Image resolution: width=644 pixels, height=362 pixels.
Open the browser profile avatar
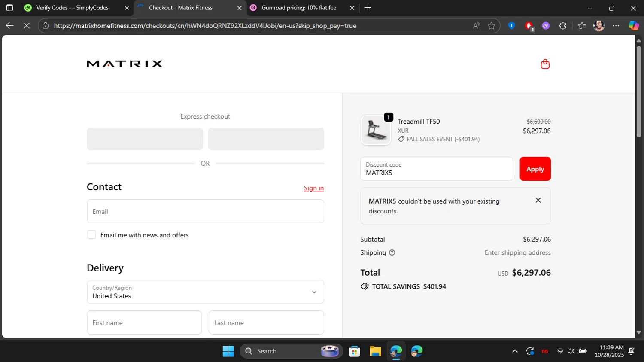tap(599, 26)
